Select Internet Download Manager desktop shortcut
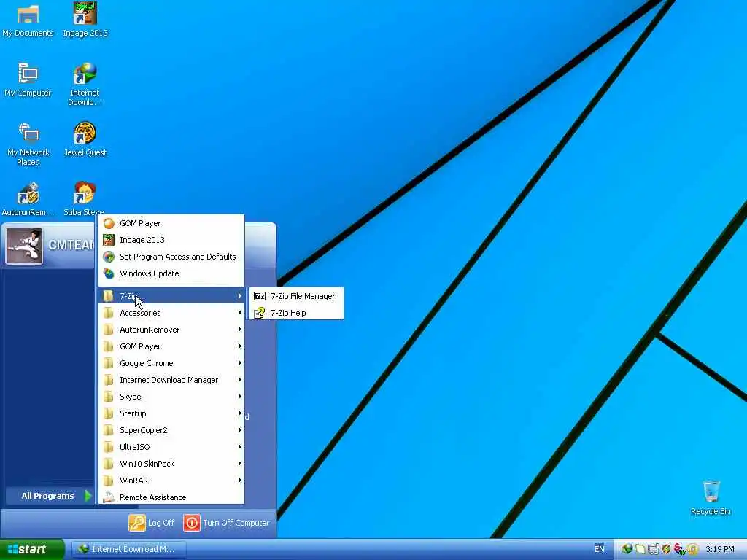This screenshot has height=560, width=747. [x=85, y=85]
